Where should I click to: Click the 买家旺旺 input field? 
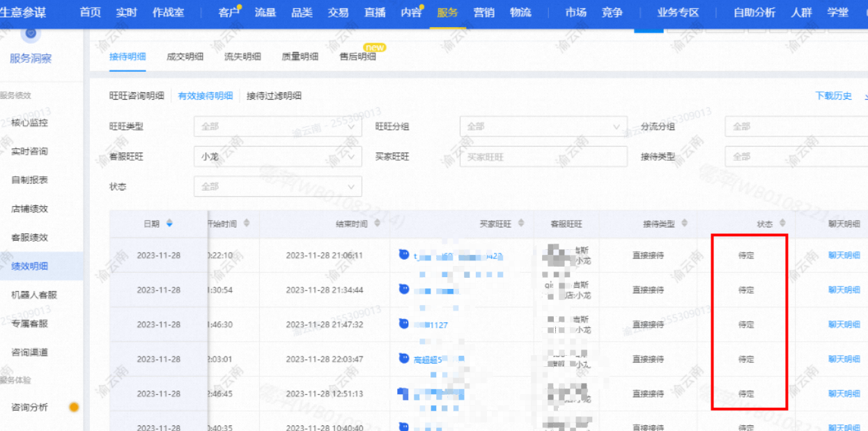[x=543, y=157]
